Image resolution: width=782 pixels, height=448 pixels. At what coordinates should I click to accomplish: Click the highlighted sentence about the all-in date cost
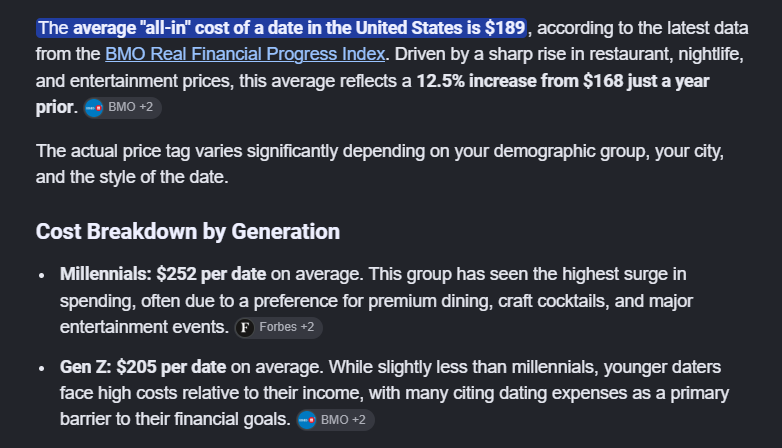[281, 28]
